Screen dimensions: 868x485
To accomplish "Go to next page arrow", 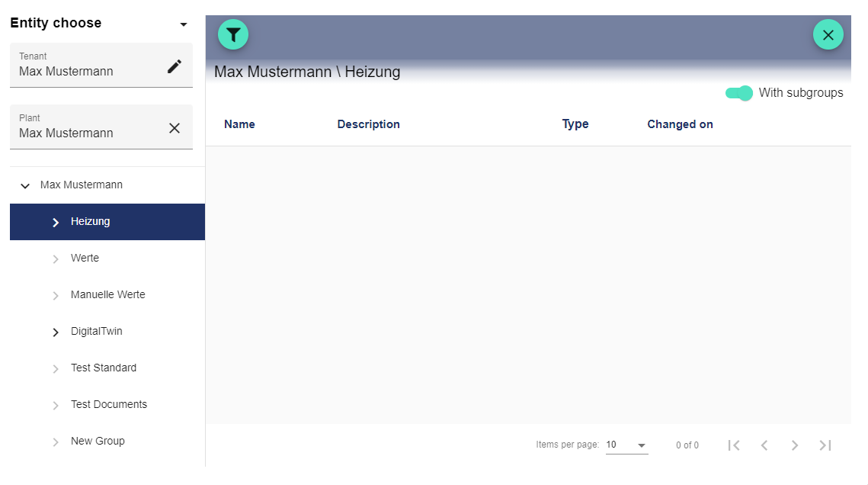I will click(x=795, y=445).
